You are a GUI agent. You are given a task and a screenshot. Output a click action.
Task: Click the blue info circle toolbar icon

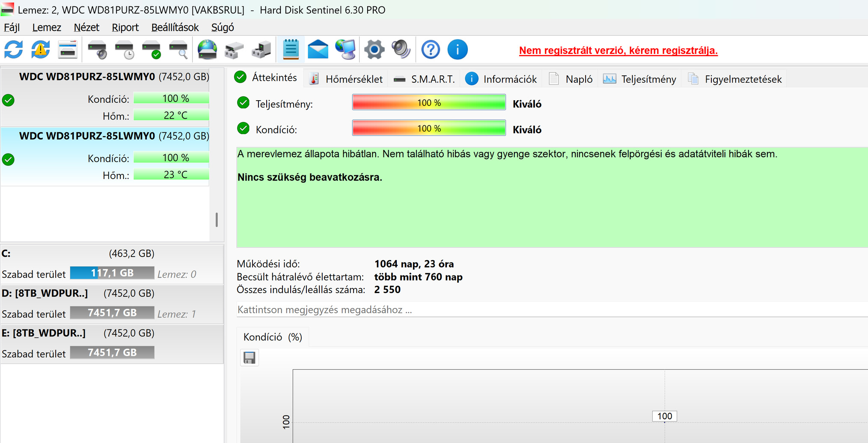click(458, 50)
